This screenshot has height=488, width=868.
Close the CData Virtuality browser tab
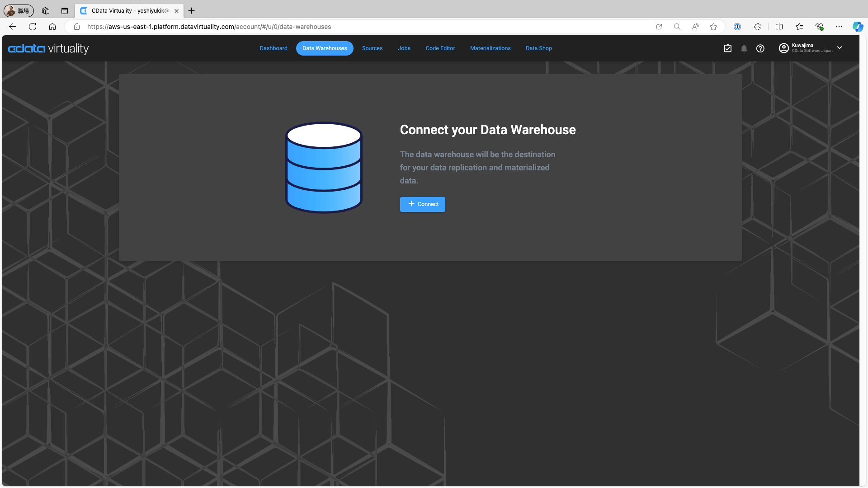177,11
